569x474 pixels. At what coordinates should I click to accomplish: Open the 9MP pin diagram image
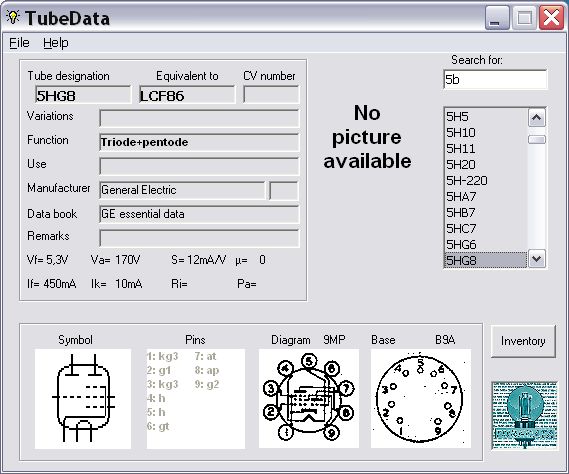pyautogui.click(x=309, y=399)
